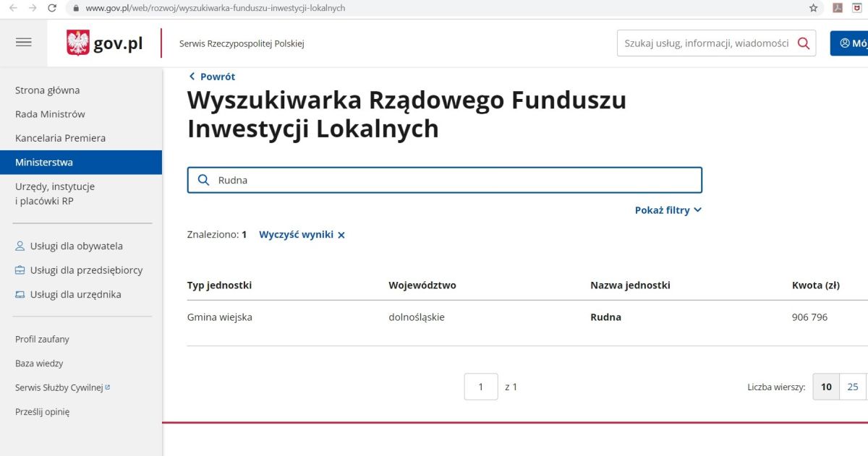This screenshot has height=456, width=868.
Task: Bookmark this page with star icon
Action: (x=813, y=8)
